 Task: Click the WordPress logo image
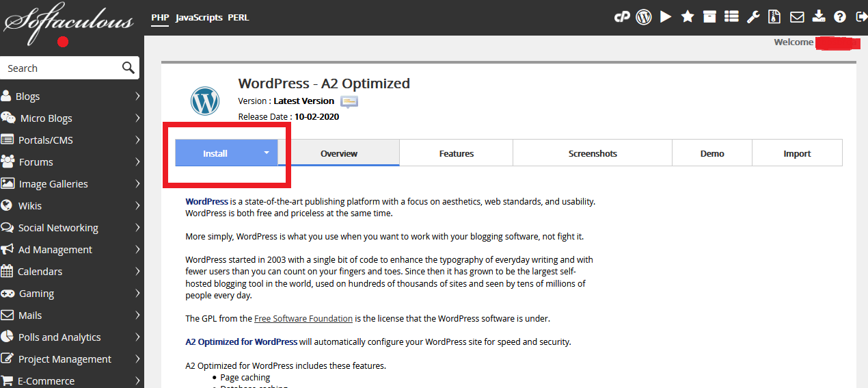[205, 101]
